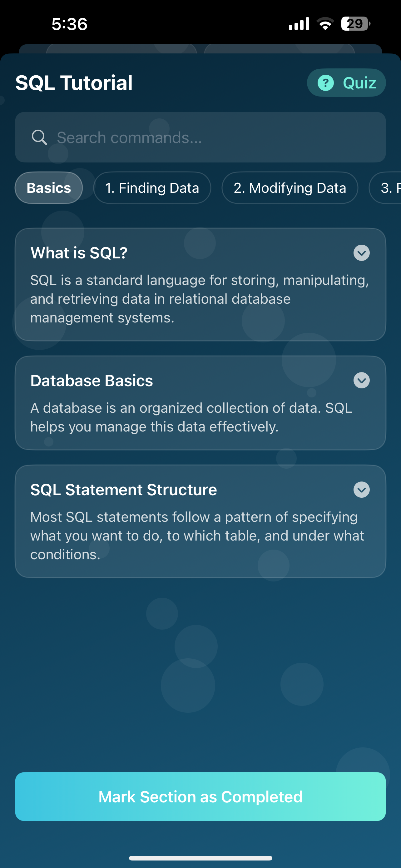This screenshot has width=401, height=868.
Task: Click the Search commands input field
Action: tap(215, 137)
